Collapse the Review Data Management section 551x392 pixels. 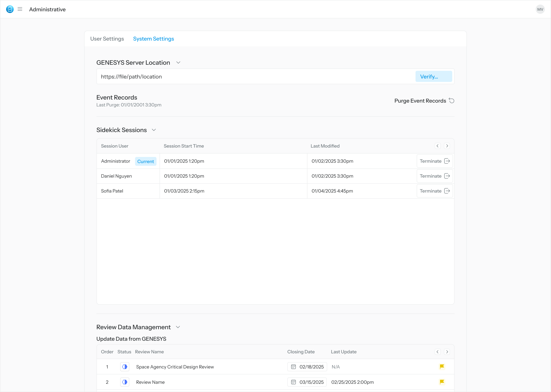coord(178,327)
